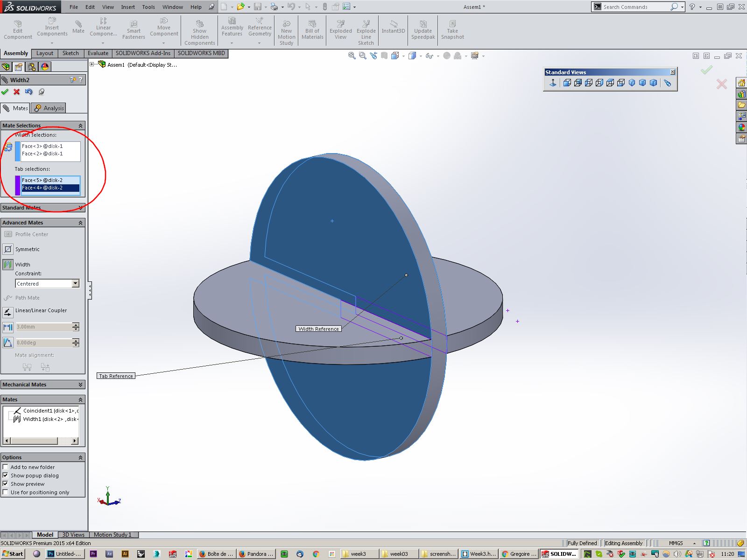The image size is (747, 560).
Task: Switch to the Analysis tab
Action: (49, 108)
